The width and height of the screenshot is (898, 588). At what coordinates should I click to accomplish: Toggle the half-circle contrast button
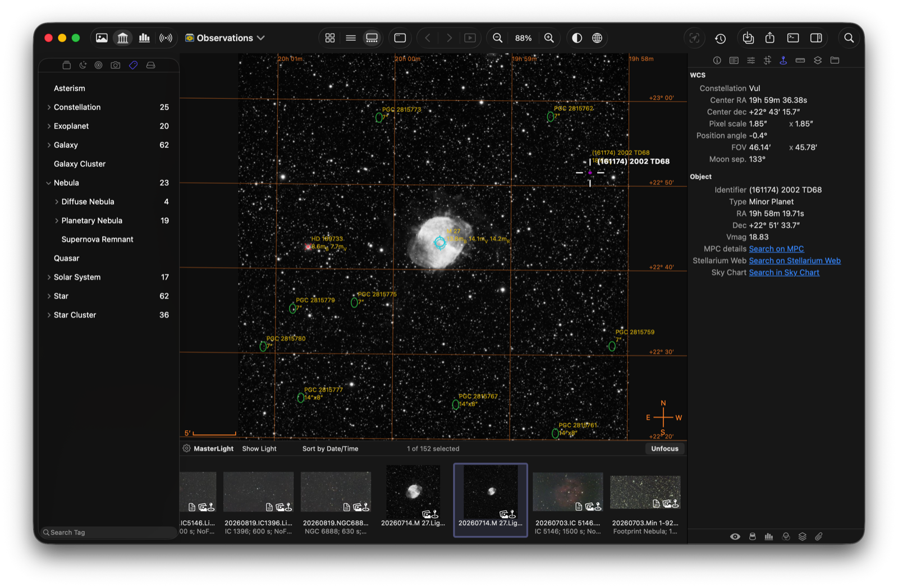coord(576,38)
